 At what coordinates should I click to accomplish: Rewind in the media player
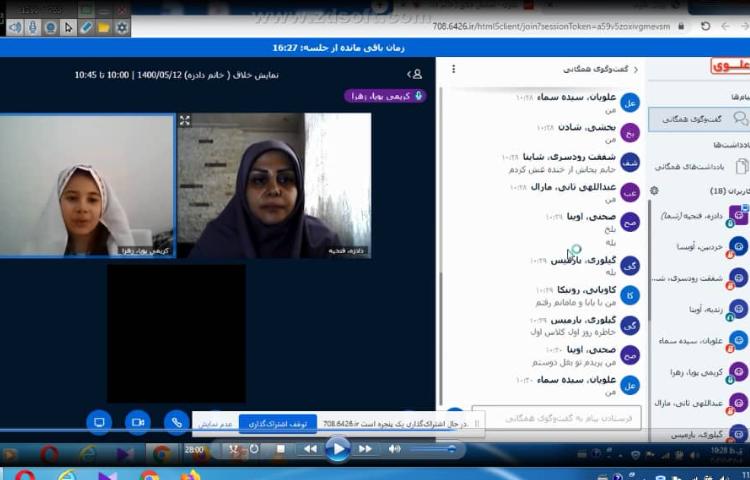[310, 449]
